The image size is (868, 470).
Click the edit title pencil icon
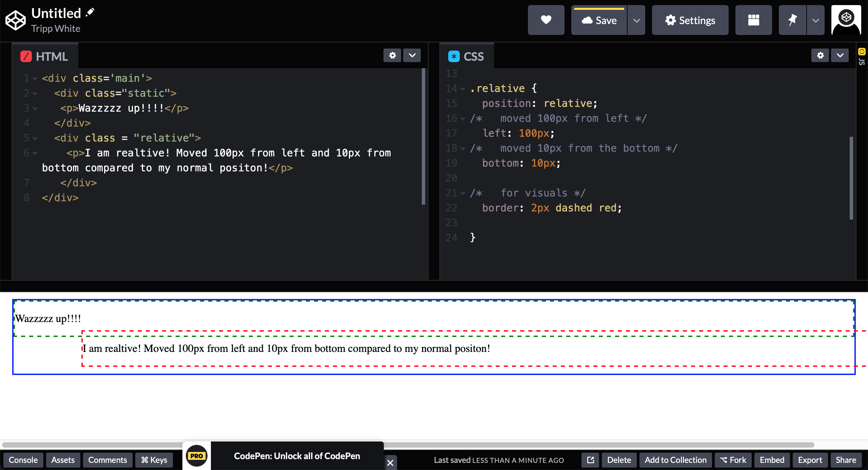click(90, 13)
